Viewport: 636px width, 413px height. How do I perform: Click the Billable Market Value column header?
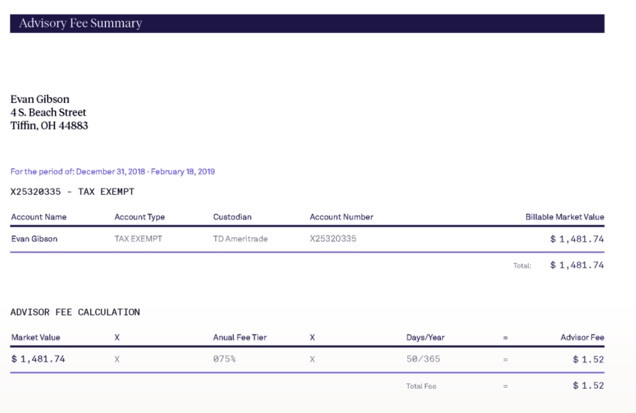(565, 217)
